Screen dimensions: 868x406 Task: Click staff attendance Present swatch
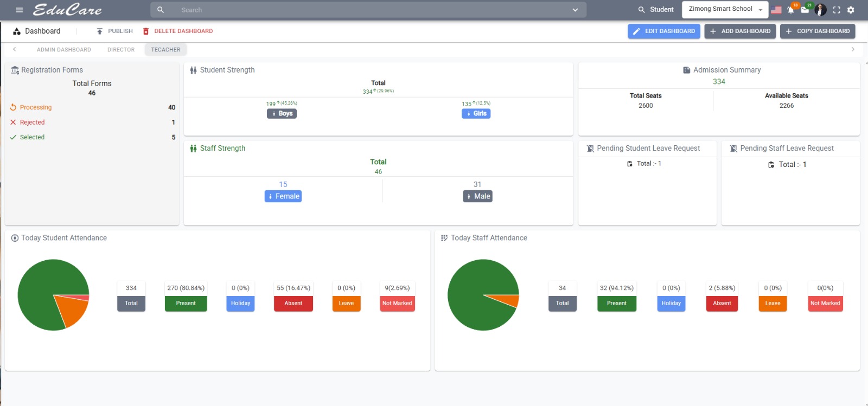tap(617, 304)
